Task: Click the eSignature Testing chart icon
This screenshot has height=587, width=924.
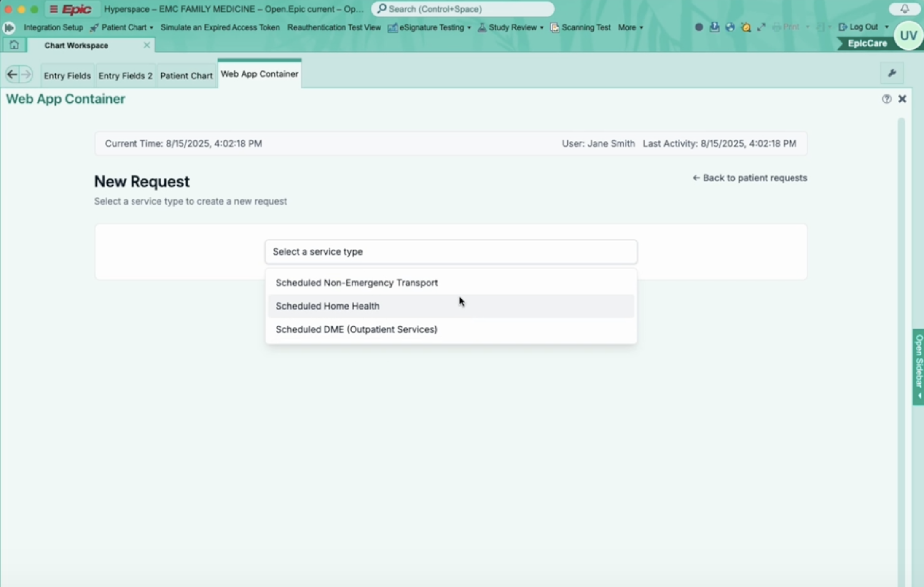Action: [392, 27]
